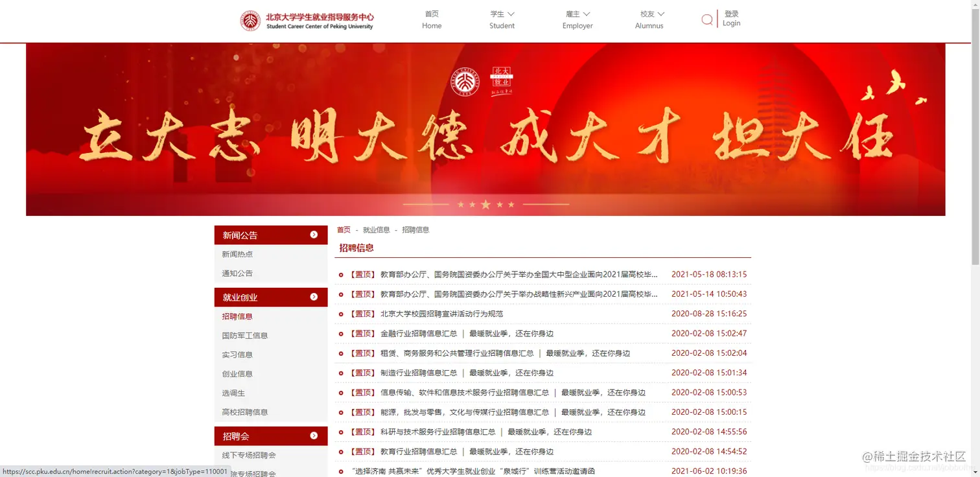The image size is (980, 477).
Task: Click the bullet icon beside the 泉城行 invitation item
Action: (341, 471)
